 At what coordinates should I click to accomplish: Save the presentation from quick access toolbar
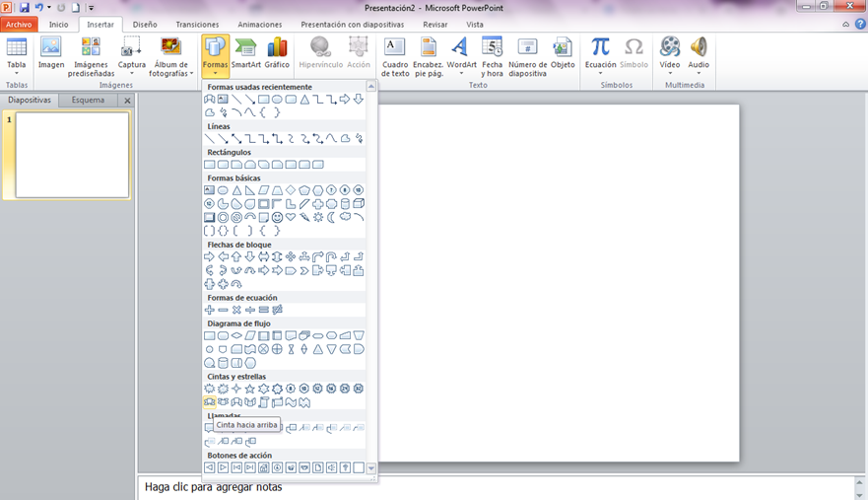(24, 8)
